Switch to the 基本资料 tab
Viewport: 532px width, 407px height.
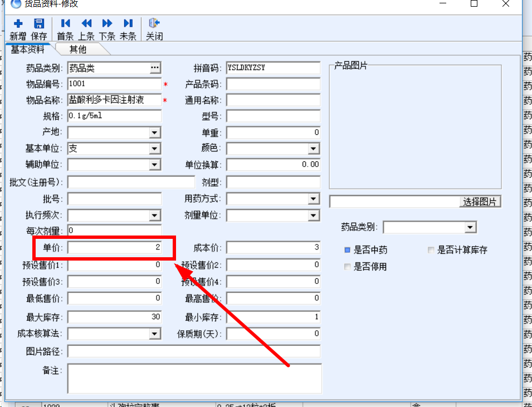click(28, 50)
